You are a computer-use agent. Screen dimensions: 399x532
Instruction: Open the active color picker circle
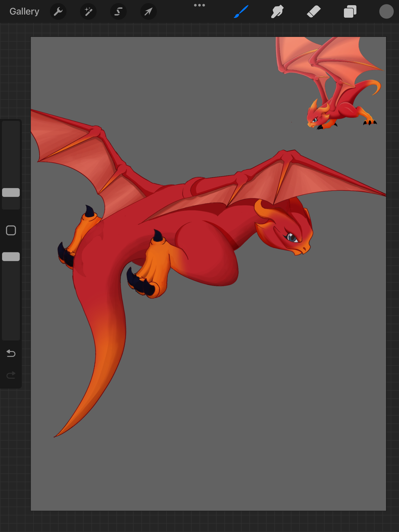click(386, 11)
